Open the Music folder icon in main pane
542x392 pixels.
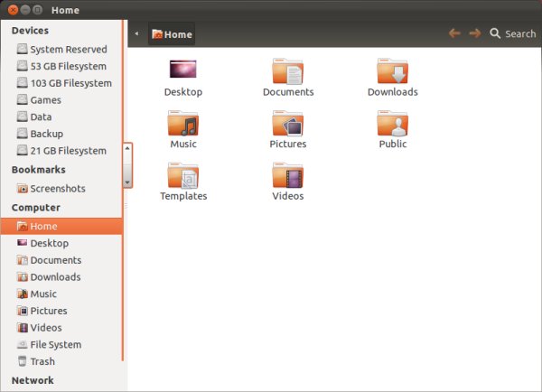pos(182,123)
